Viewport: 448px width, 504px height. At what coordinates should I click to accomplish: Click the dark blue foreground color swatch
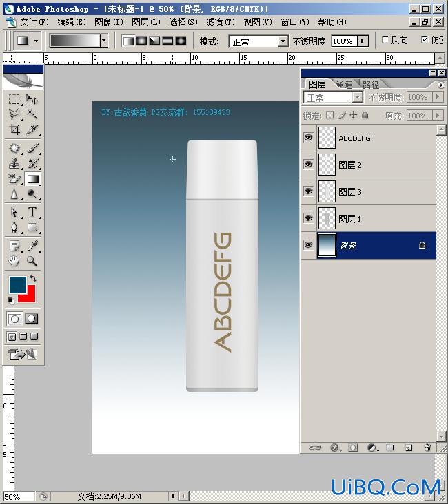point(18,284)
